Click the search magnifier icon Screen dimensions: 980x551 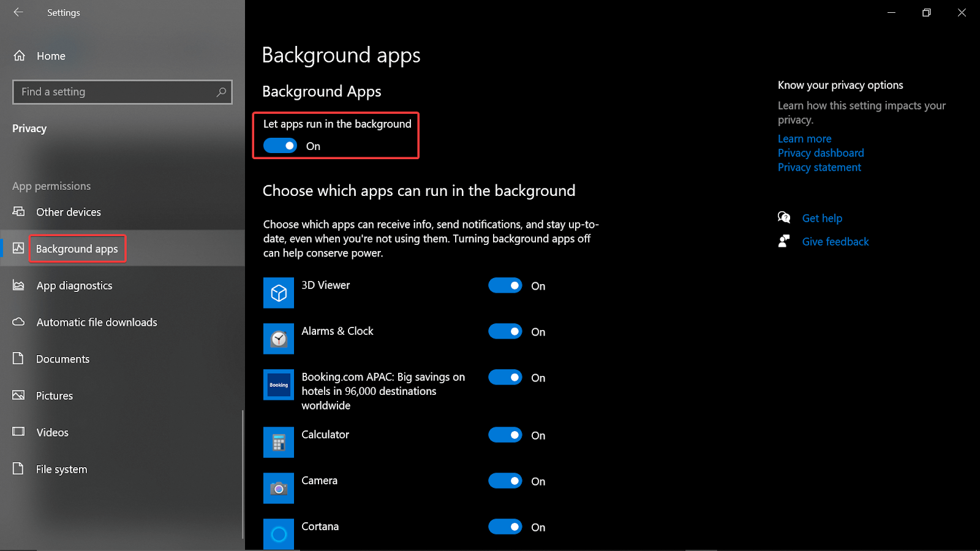[x=221, y=92]
